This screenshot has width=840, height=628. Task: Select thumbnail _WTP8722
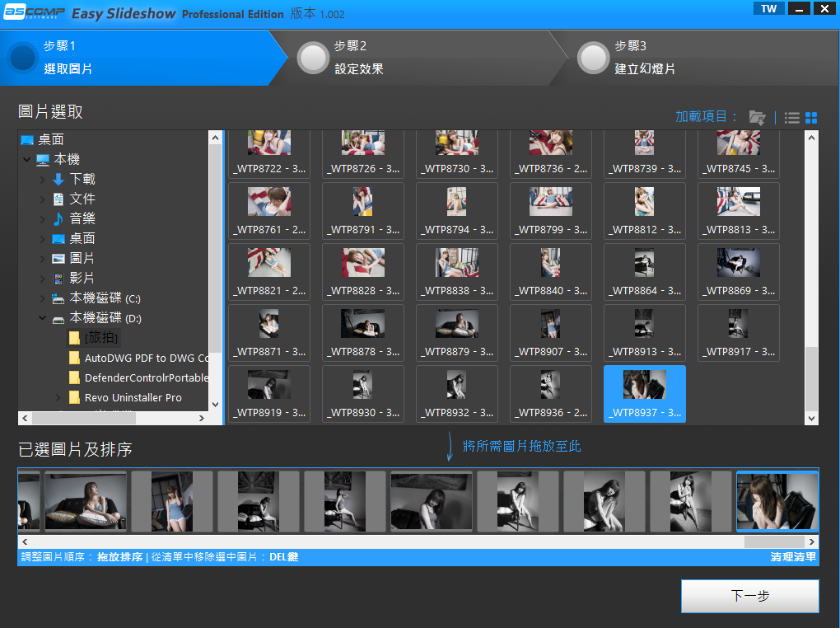click(269, 153)
